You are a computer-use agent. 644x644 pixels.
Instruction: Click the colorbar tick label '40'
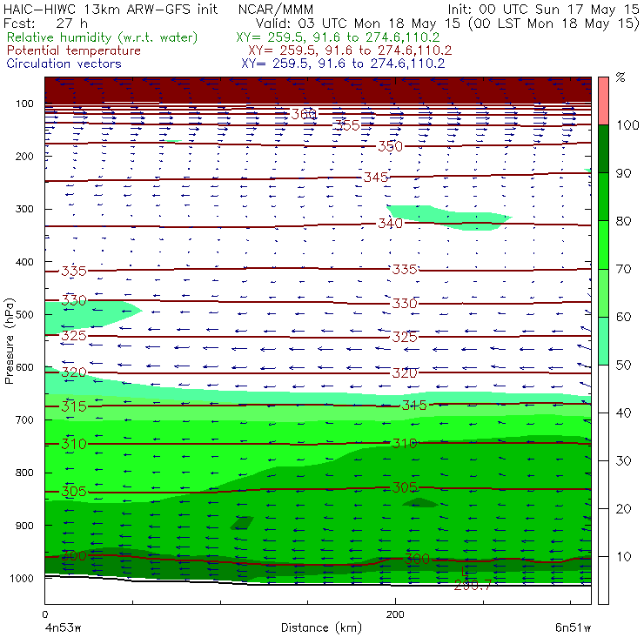click(623, 413)
